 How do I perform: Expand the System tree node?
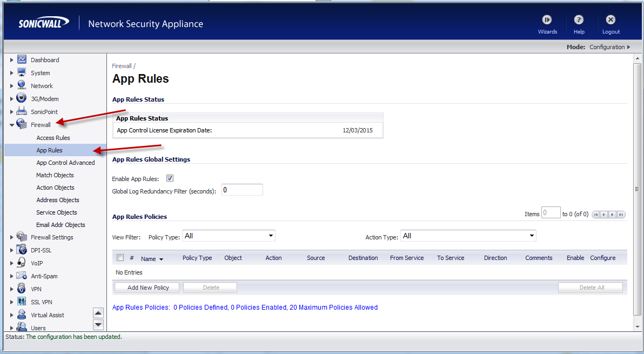coord(11,73)
